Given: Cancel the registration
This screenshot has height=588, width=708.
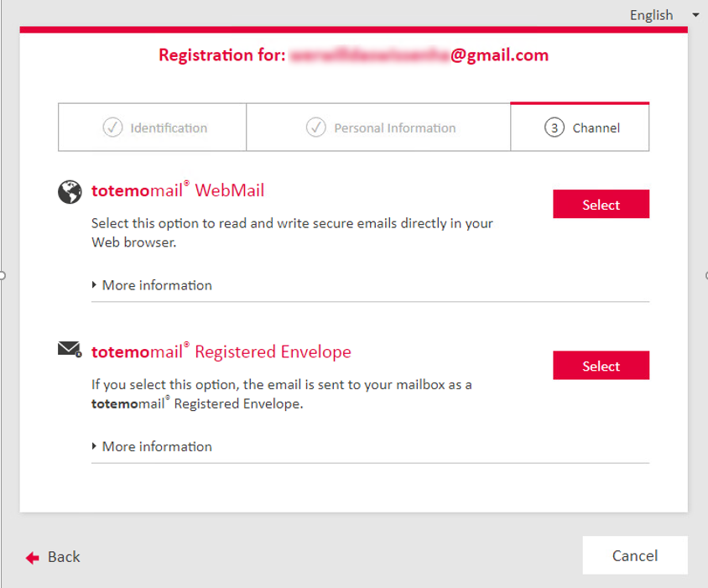Looking at the screenshot, I should [x=635, y=555].
